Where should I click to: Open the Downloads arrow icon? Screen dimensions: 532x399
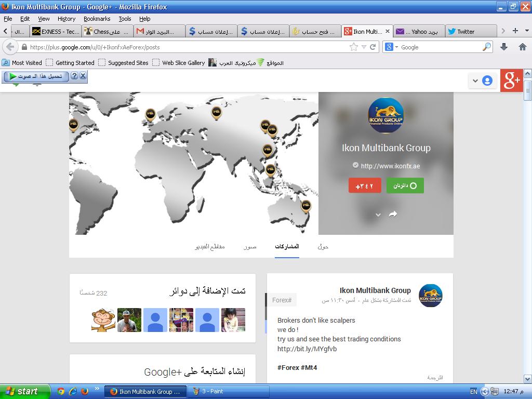click(x=504, y=47)
